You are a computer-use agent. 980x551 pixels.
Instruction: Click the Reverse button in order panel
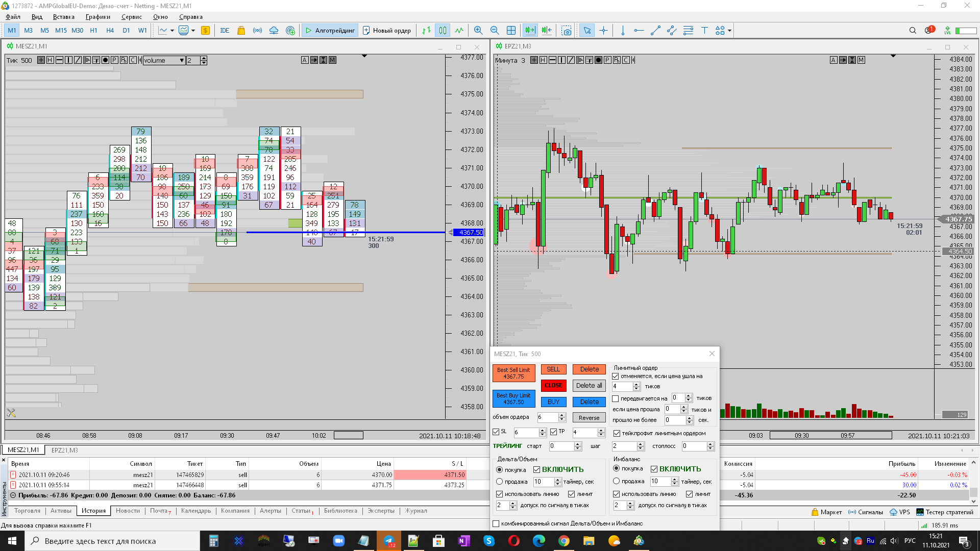[589, 417]
